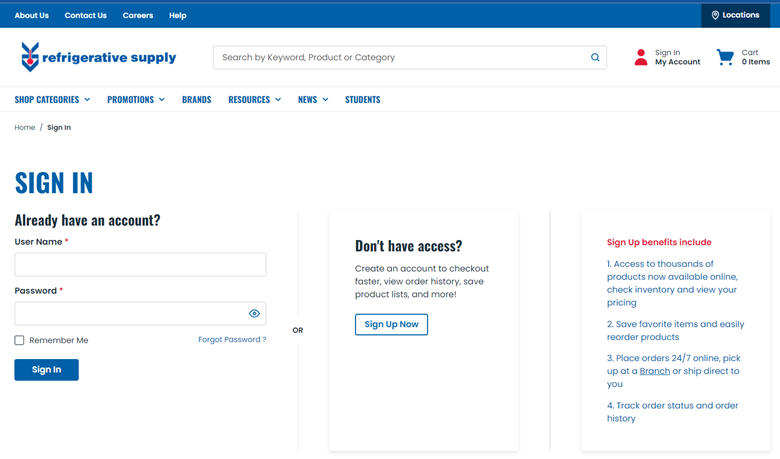Click the red user account icon

coord(641,57)
